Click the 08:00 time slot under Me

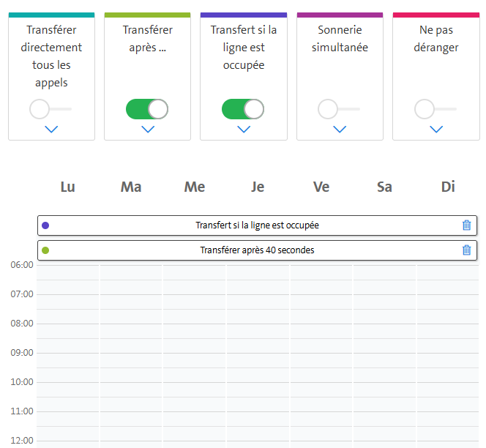pos(194,330)
